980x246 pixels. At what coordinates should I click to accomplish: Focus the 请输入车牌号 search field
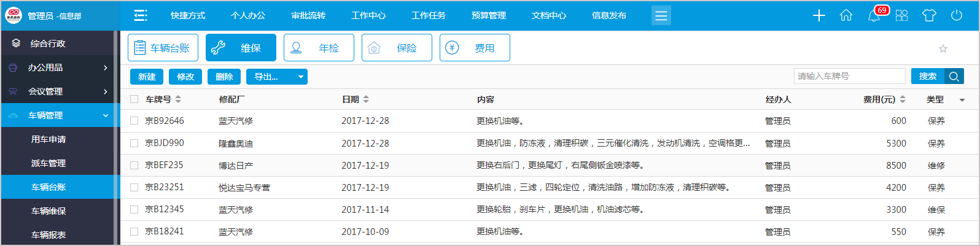pyautogui.click(x=850, y=76)
